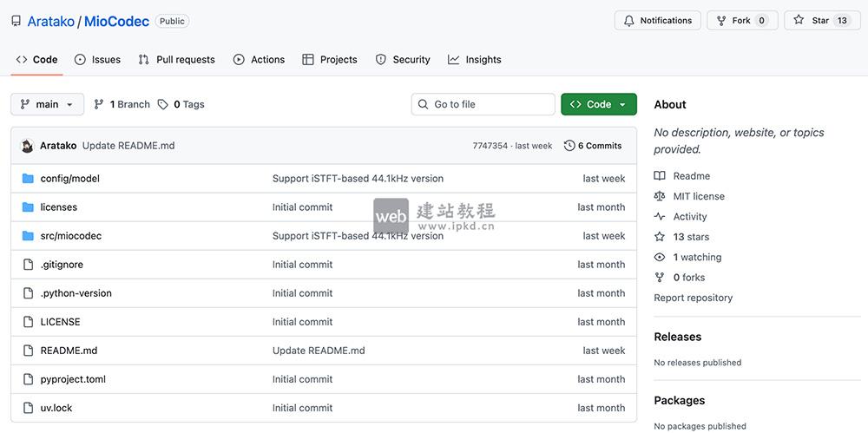Click the tag icon beside 0 Tags
The height and width of the screenshot is (433, 868).
click(x=163, y=104)
